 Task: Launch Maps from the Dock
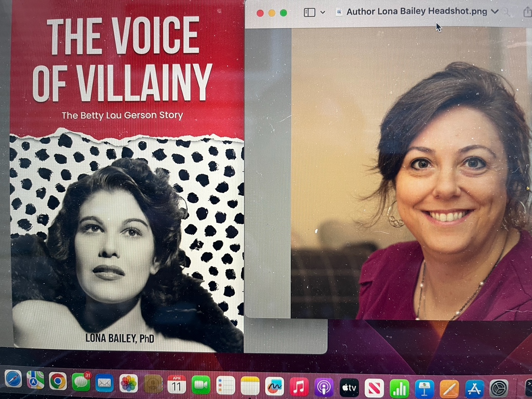click(x=35, y=379)
